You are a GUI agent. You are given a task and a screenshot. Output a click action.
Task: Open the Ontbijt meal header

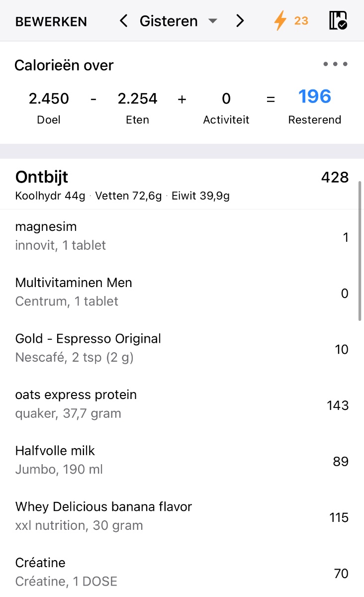[x=42, y=177]
